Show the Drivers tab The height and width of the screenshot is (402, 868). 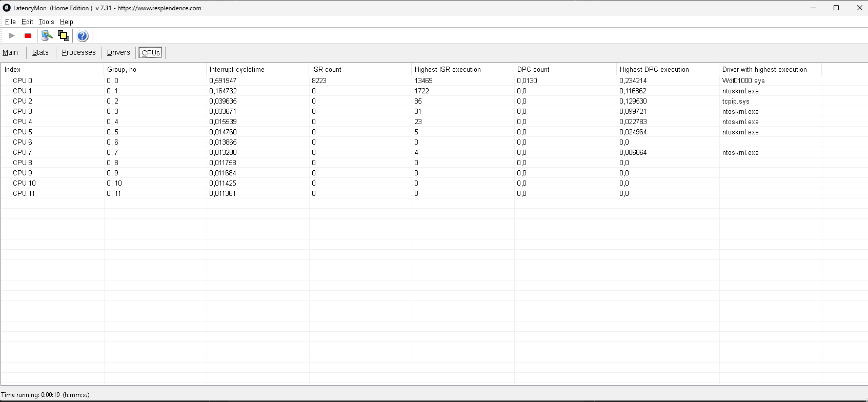118,52
